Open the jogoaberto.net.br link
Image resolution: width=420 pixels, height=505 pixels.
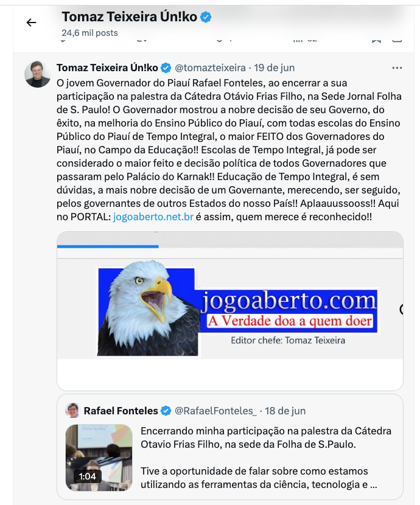tap(153, 217)
